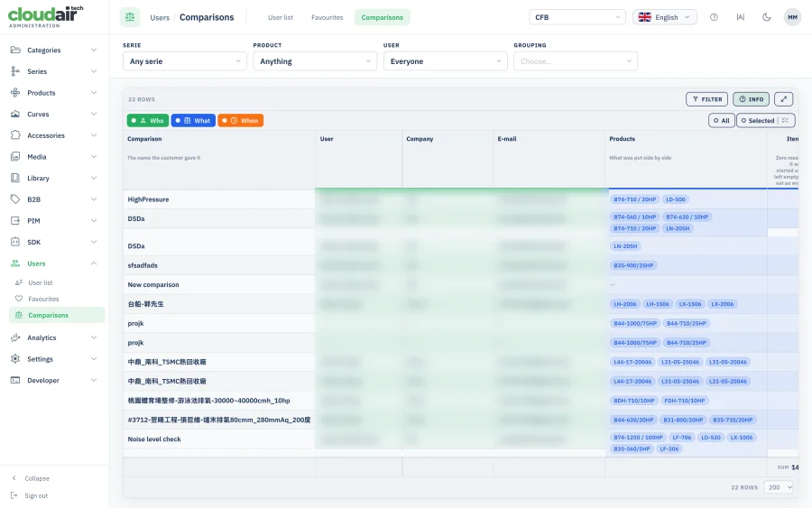
Task: Click the LH-2006 product tag
Action: pyautogui.click(x=625, y=304)
